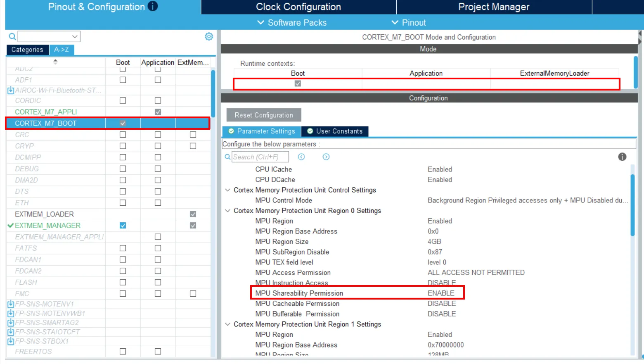Enable ExtMem checkbox for CRYP
The image size is (644, 364).
click(x=193, y=146)
